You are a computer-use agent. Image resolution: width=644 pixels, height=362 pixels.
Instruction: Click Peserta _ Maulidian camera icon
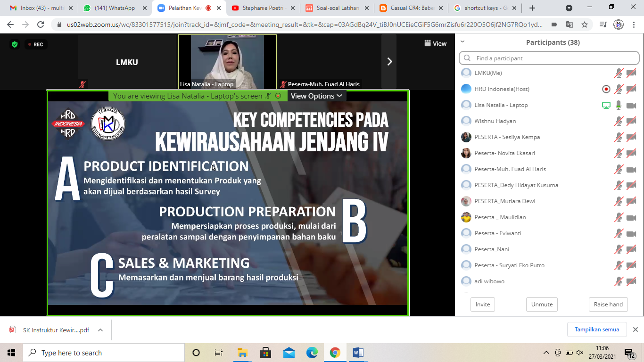631,217
